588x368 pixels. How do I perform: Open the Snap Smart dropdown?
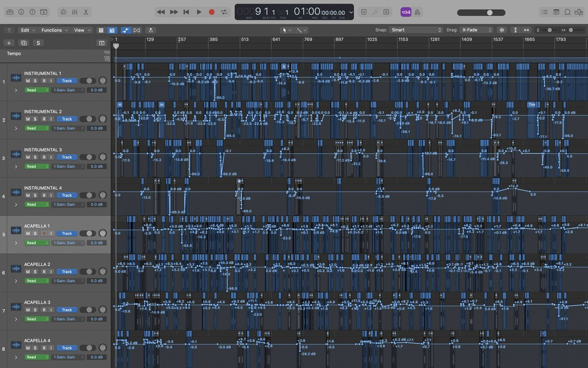click(416, 30)
